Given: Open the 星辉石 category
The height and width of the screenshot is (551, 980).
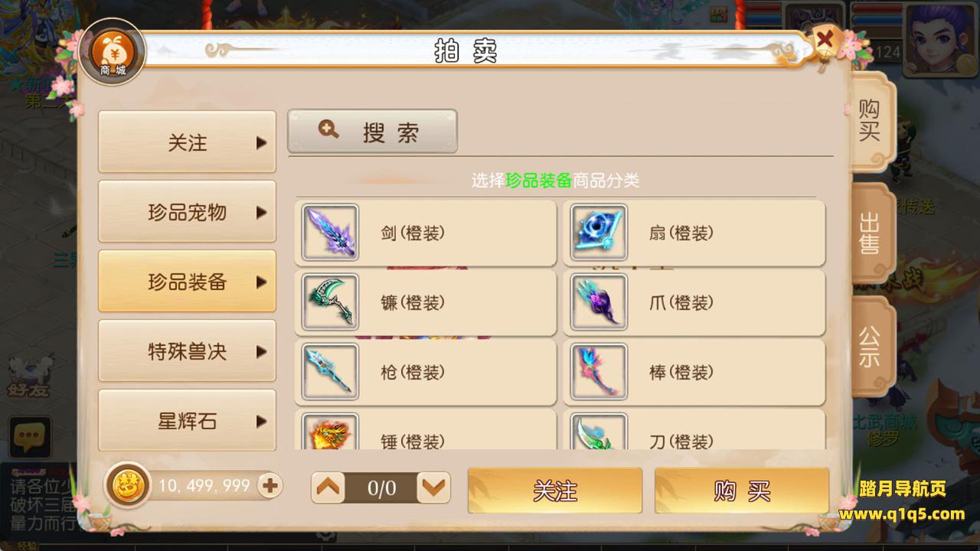Looking at the screenshot, I should pos(188,420).
